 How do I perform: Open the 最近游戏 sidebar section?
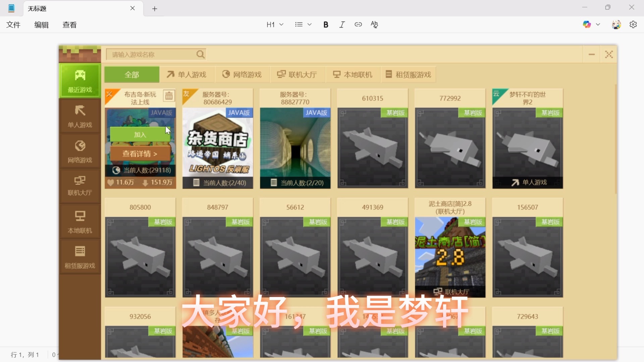80,81
